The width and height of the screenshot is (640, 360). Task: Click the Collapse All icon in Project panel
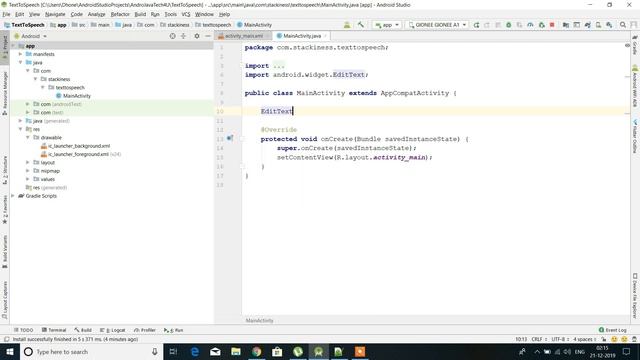point(183,36)
